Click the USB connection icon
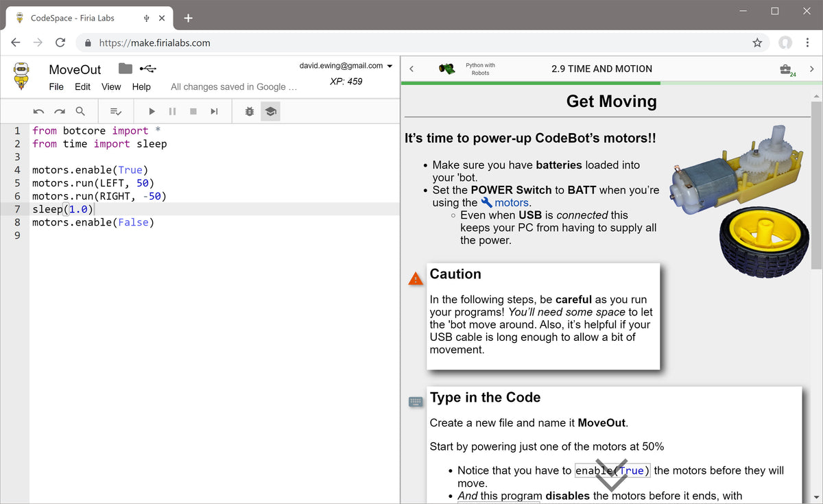 pos(147,69)
